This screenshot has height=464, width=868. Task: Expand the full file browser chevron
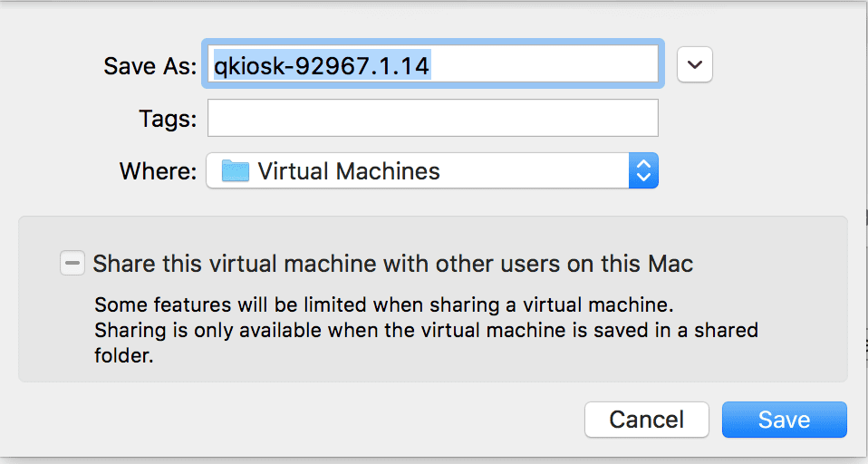pyautogui.click(x=695, y=64)
